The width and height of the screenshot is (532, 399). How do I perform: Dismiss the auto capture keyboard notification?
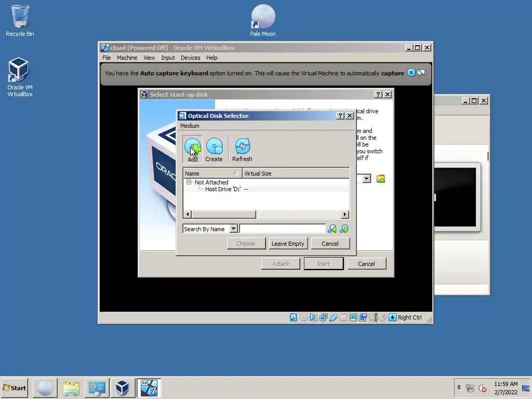(x=411, y=73)
